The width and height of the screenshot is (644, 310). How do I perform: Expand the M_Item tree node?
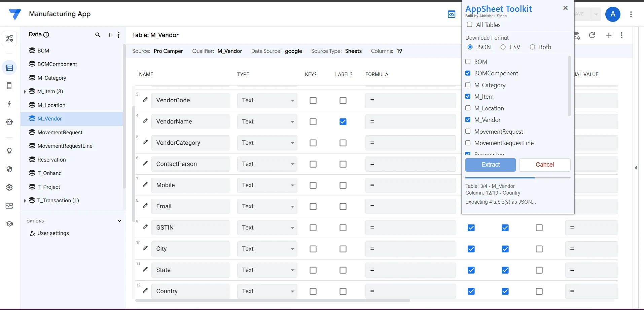(25, 92)
